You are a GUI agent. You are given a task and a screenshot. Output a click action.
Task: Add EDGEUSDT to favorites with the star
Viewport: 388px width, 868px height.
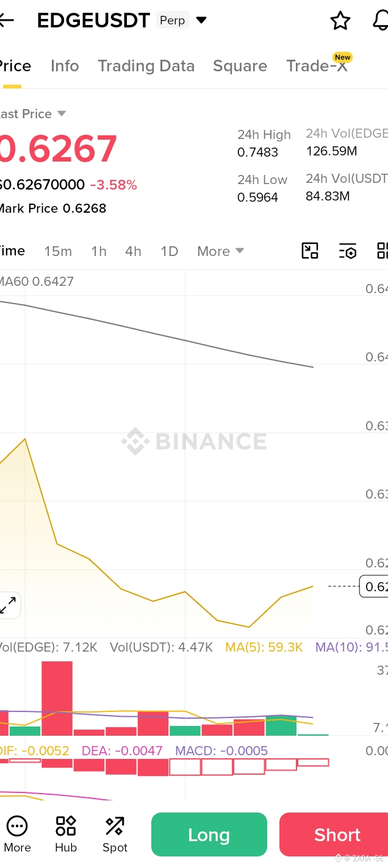pos(340,21)
